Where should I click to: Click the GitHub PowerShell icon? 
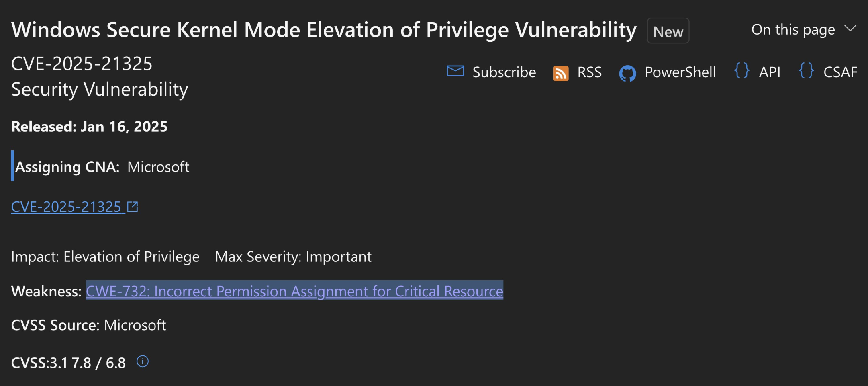click(x=627, y=73)
